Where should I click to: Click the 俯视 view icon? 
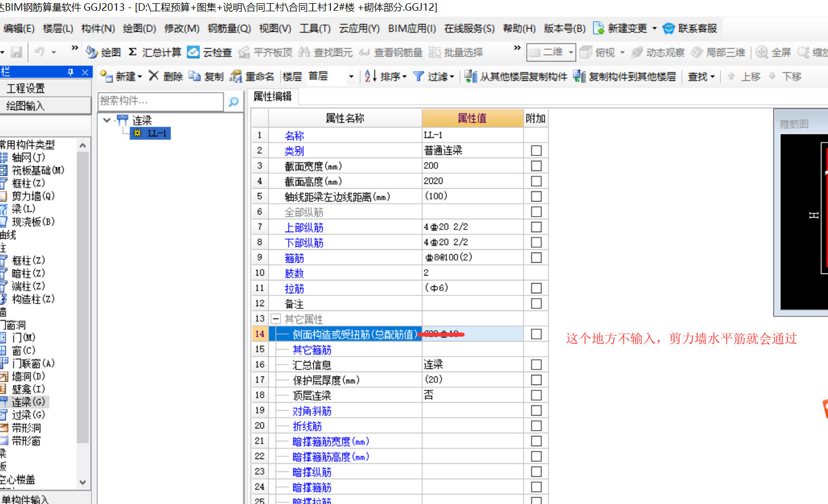(586, 52)
